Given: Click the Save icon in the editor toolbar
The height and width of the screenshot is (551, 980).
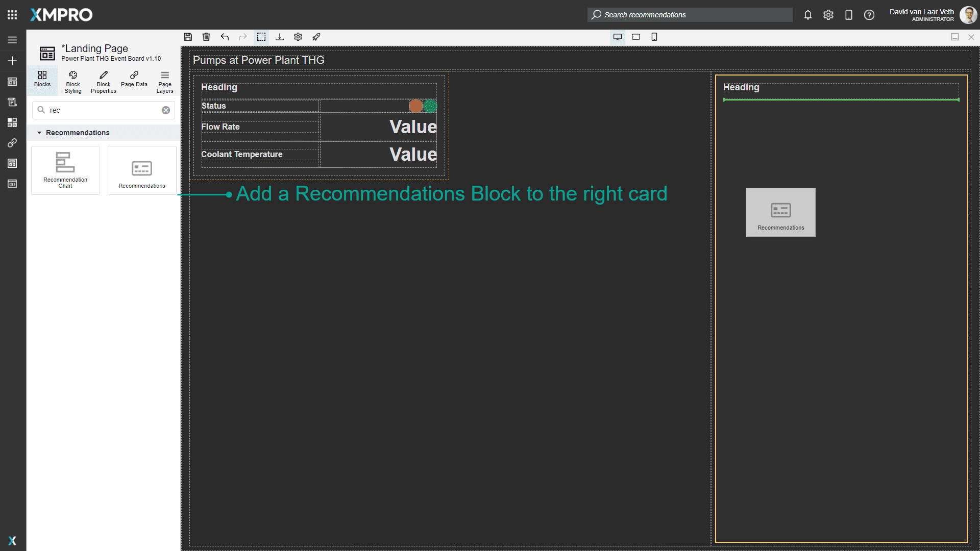Looking at the screenshot, I should click(188, 37).
